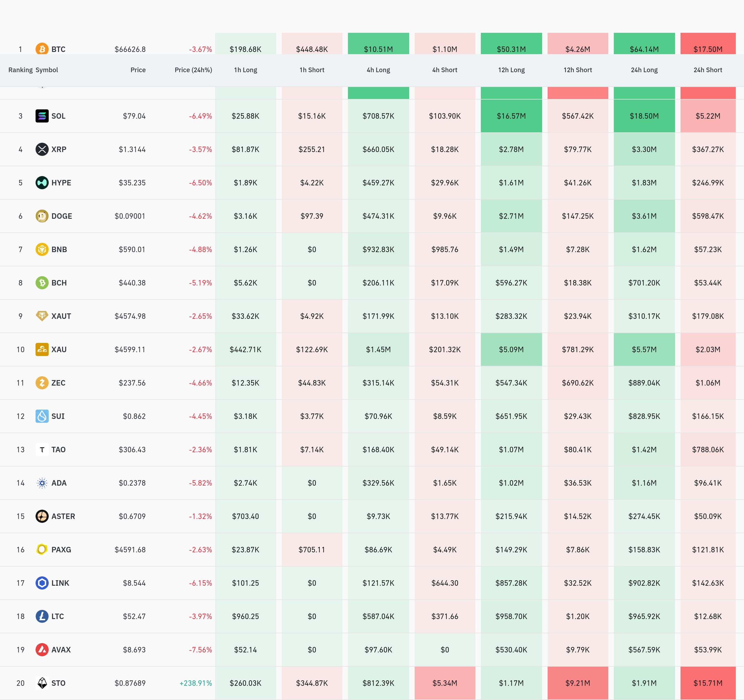Sort by the 24h Short column header
Screen dimensions: 744x700
[x=707, y=70]
